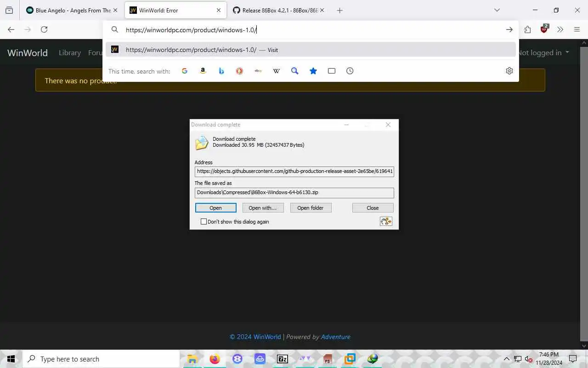Open Firefox from the taskbar
Image resolution: width=588 pixels, height=368 pixels.
pos(215,359)
